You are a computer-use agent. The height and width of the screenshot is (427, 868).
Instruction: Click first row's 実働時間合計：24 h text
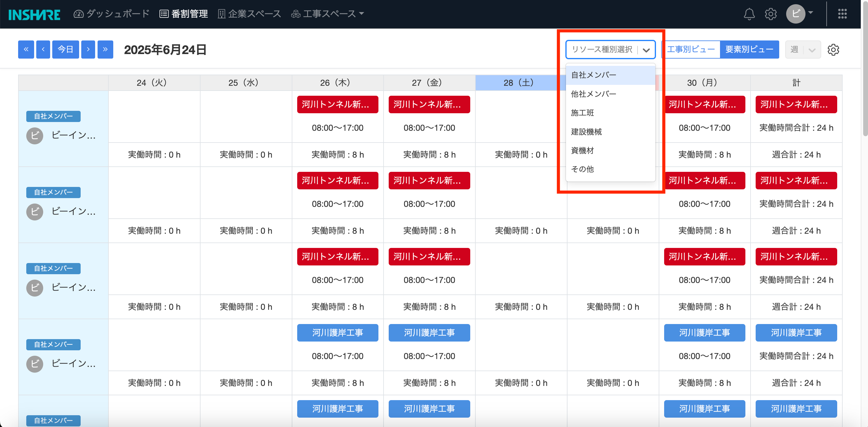(796, 128)
